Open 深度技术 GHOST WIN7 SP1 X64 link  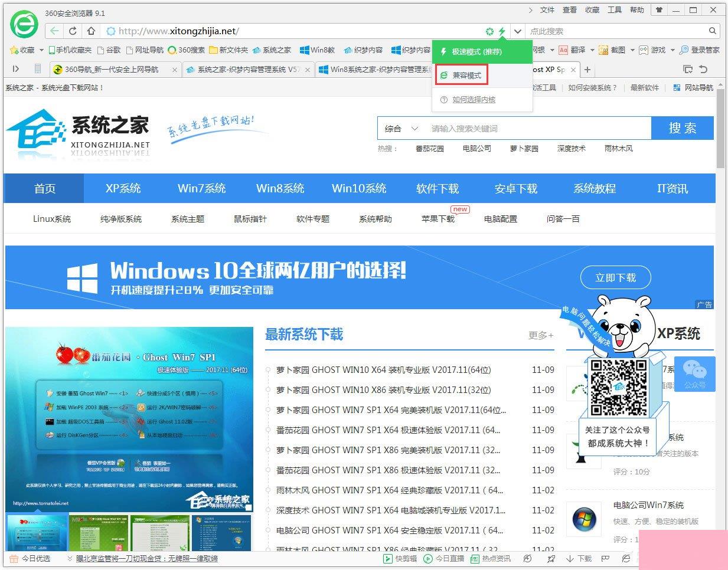[x=391, y=510]
